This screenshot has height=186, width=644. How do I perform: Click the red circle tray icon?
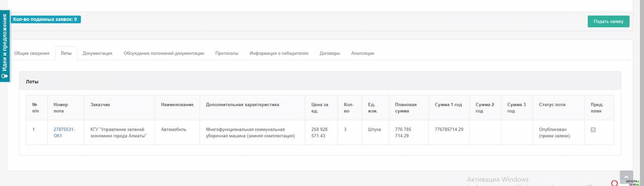614,183
